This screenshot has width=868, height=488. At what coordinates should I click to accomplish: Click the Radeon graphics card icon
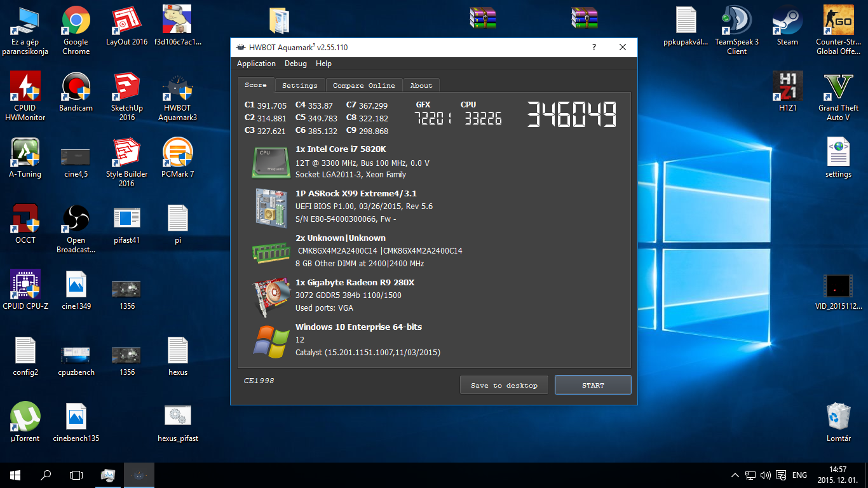pyautogui.click(x=271, y=296)
